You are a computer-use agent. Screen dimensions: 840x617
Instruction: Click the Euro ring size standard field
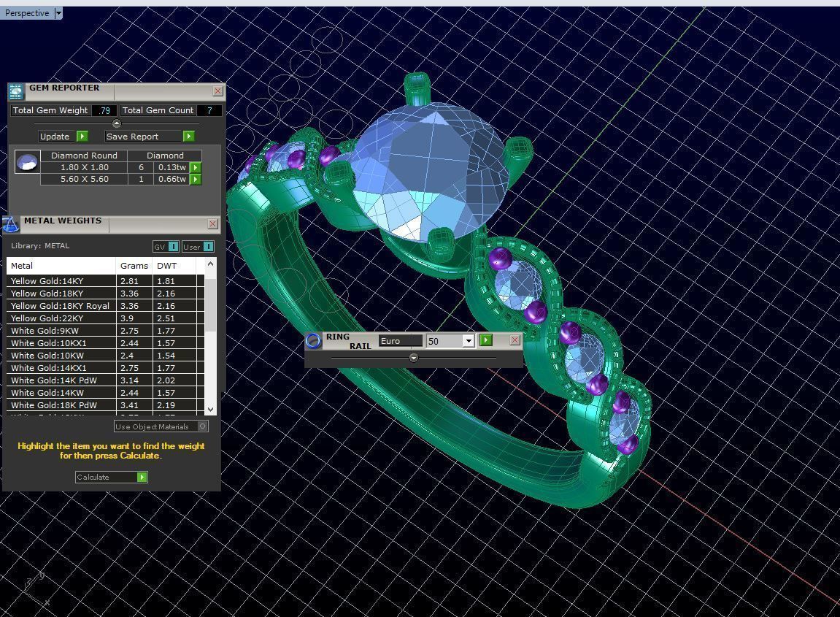[x=401, y=341]
